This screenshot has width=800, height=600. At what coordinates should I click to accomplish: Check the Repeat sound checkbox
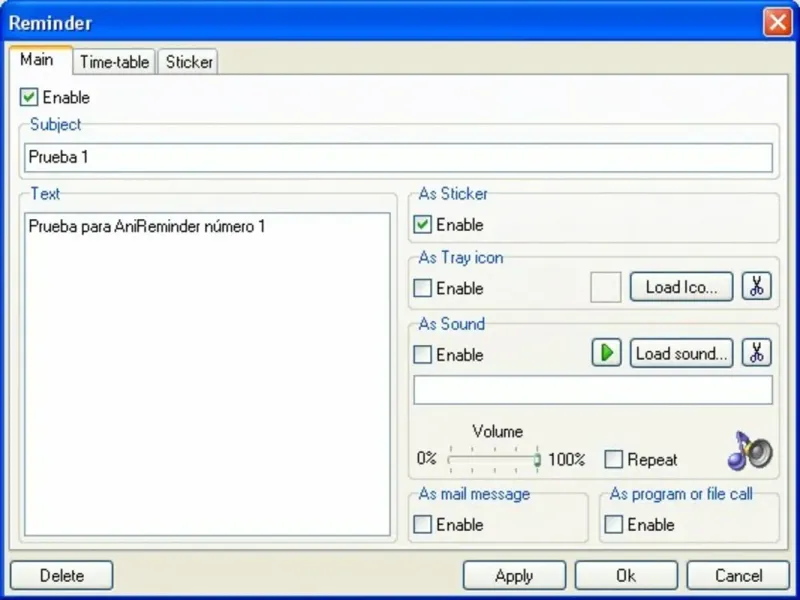pos(613,459)
